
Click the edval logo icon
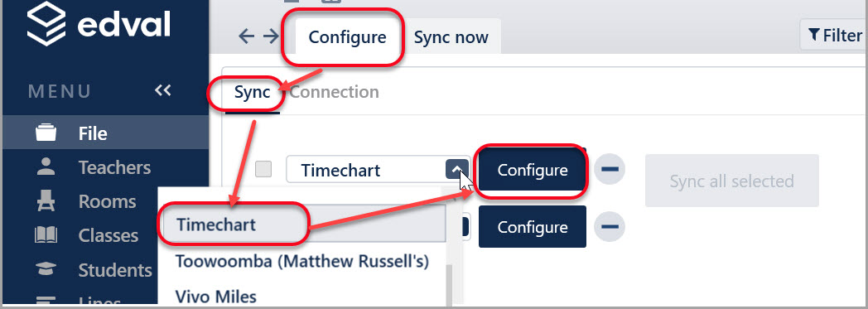coord(46,22)
